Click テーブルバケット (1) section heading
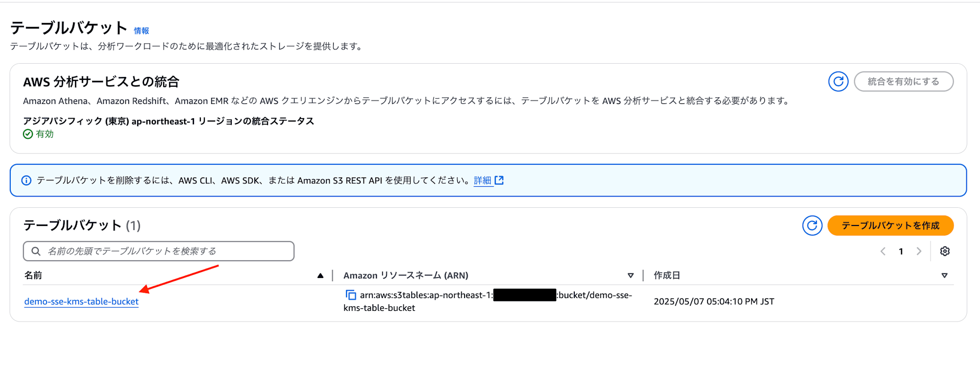Screen dimensions: 980x373 click(82, 225)
